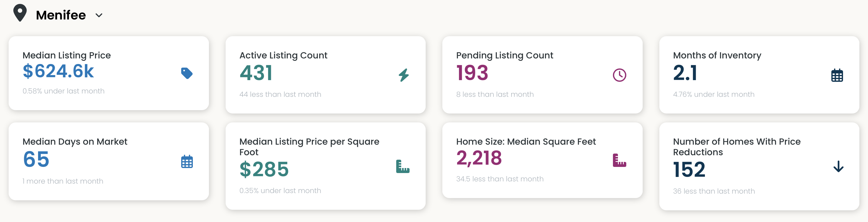Click the Median Days on Market heading
868x222 pixels.
tap(75, 141)
